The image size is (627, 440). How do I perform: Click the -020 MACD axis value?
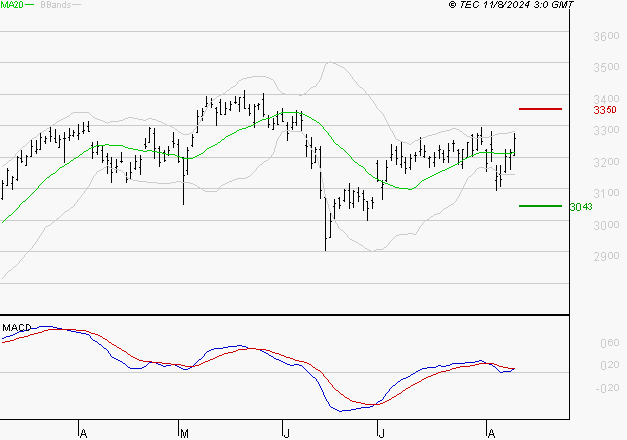tap(607, 388)
